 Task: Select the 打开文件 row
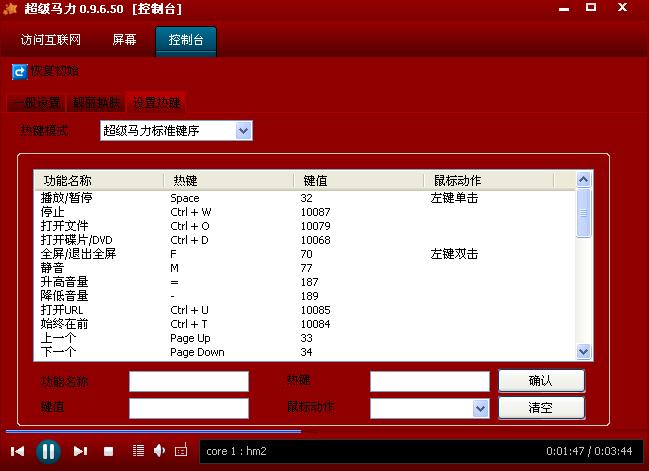[305, 226]
